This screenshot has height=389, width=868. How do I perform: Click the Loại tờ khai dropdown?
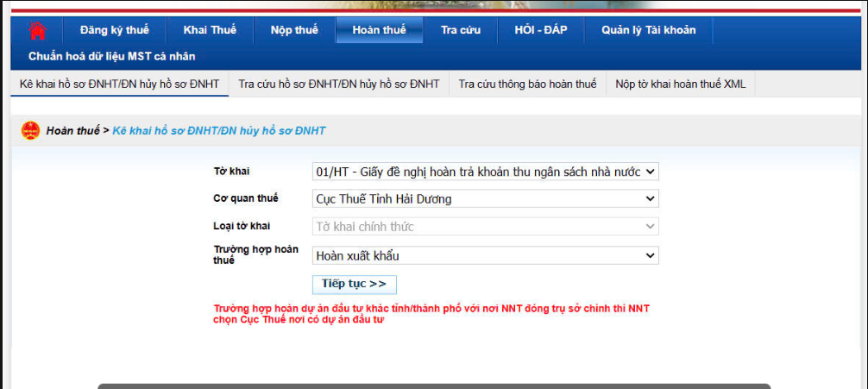tap(485, 227)
